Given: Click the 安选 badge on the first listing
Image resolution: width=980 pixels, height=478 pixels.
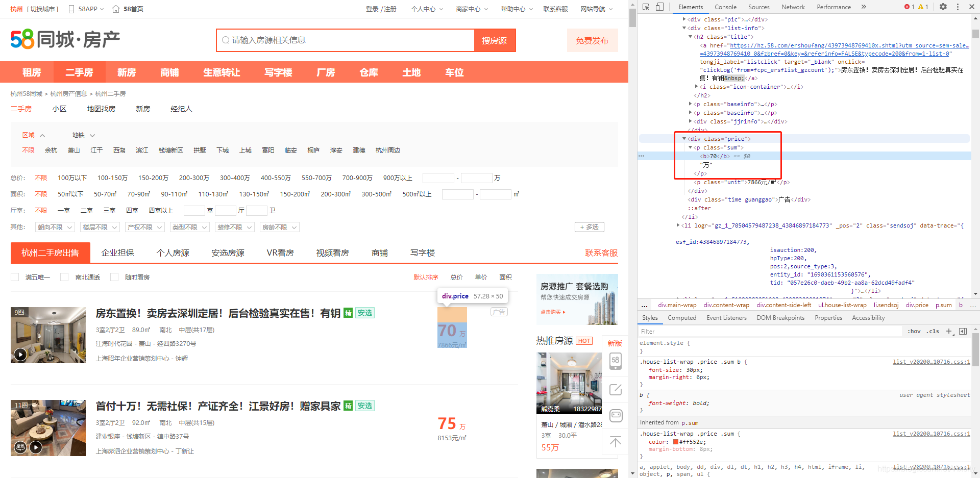Looking at the screenshot, I should pos(365,313).
